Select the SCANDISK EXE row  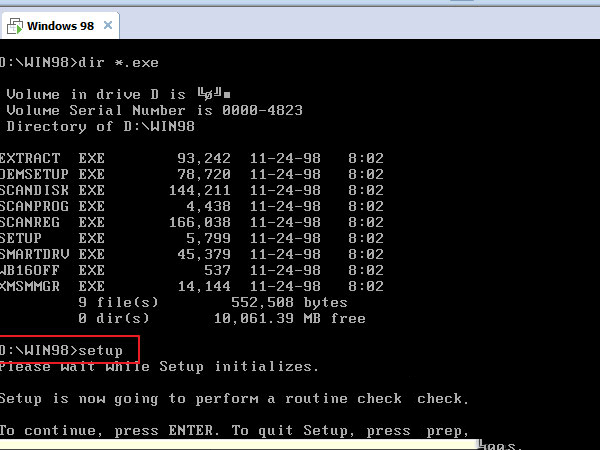[191, 191]
